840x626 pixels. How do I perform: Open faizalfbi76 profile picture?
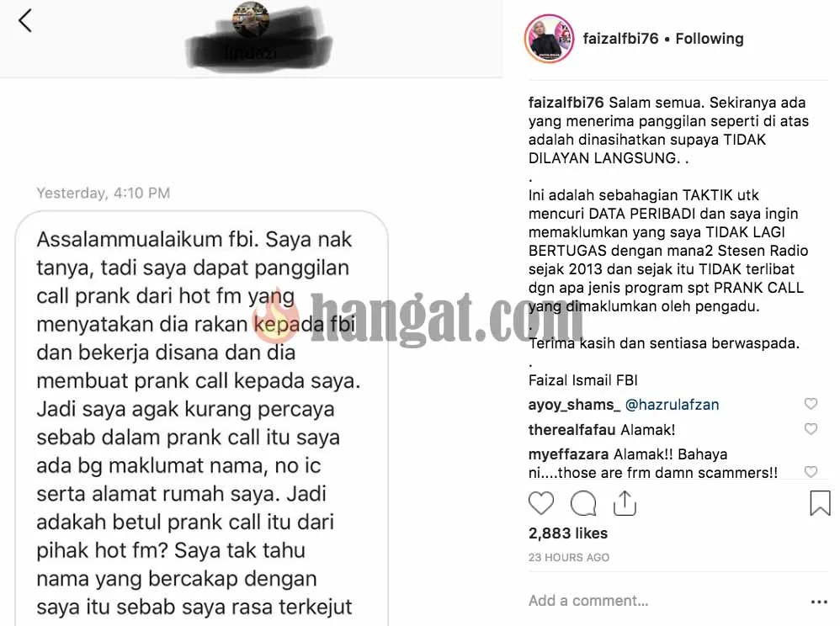click(549, 39)
